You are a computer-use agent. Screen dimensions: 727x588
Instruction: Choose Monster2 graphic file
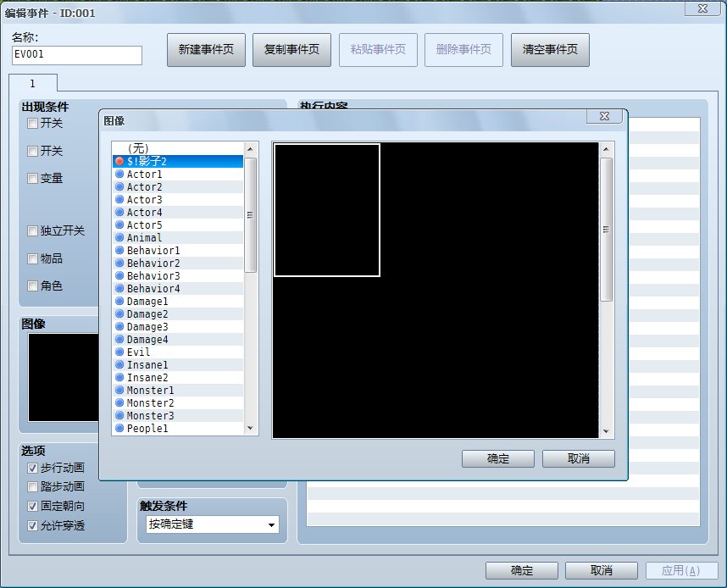[x=178, y=403]
